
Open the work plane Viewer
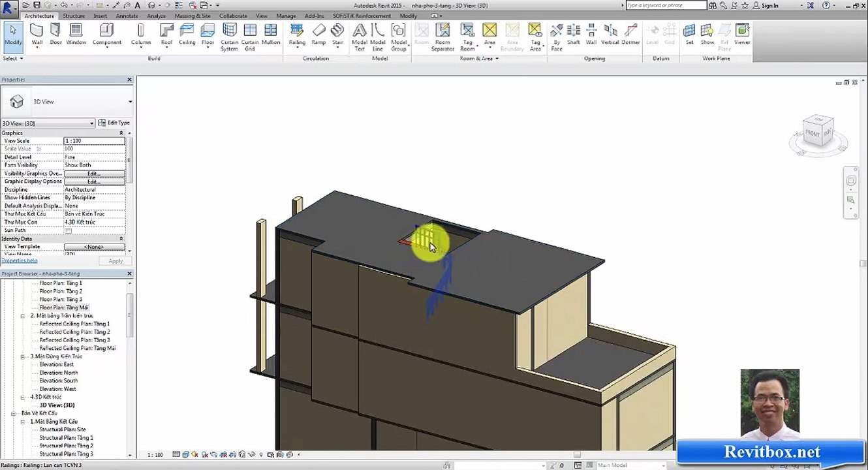(x=742, y=35)
